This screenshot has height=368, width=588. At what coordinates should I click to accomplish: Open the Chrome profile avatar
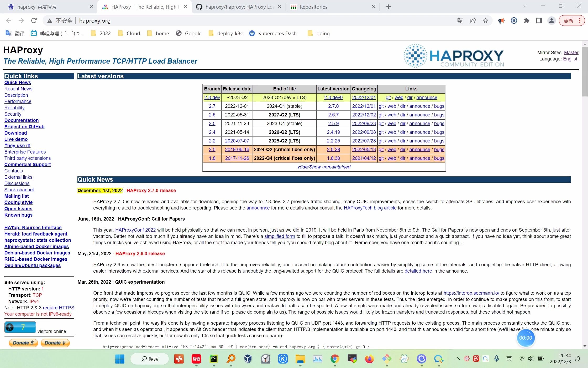pos(552,21)
